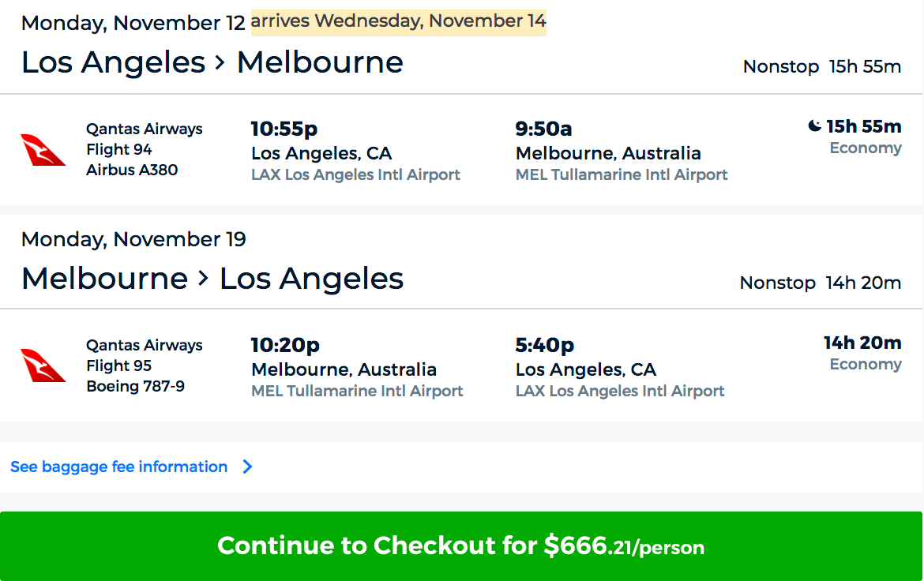
Task: Select the Los Angeles > Melbourne route heading
Action: pos(212,62)
